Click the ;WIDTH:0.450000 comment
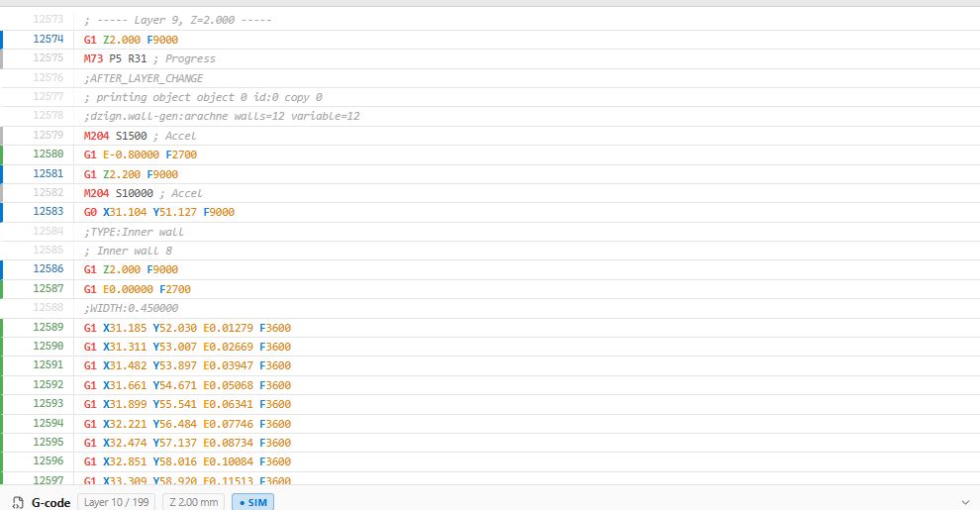Screen dimensions: 980x510 pyautogui.click(x=131, y=308)
